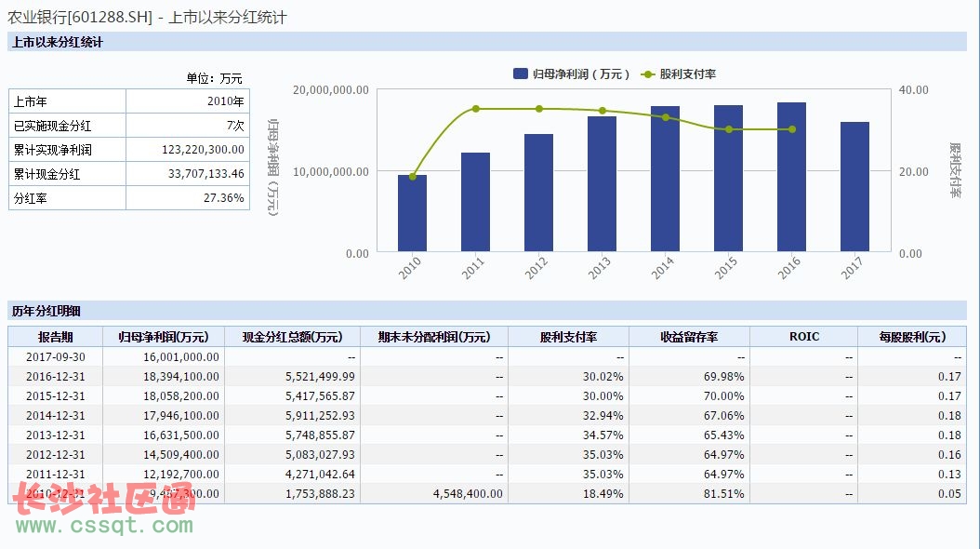Image resolution: width=980 pixels, height=549 pixels.
Task: Sort by 报告期 column header
Action: pyautogui.click(x=56, y=337)
